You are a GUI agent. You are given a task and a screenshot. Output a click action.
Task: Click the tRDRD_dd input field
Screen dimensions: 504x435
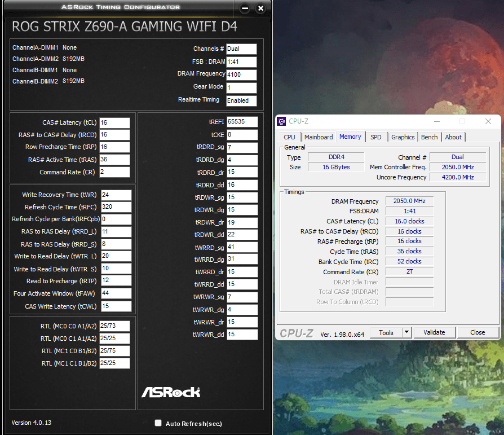(x=242, y=185)
